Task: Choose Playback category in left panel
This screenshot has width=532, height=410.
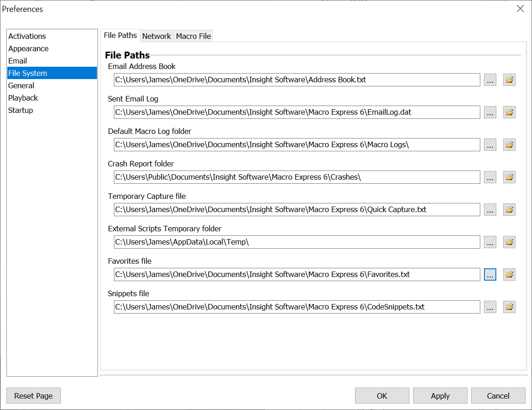Action: click(23, 98)
